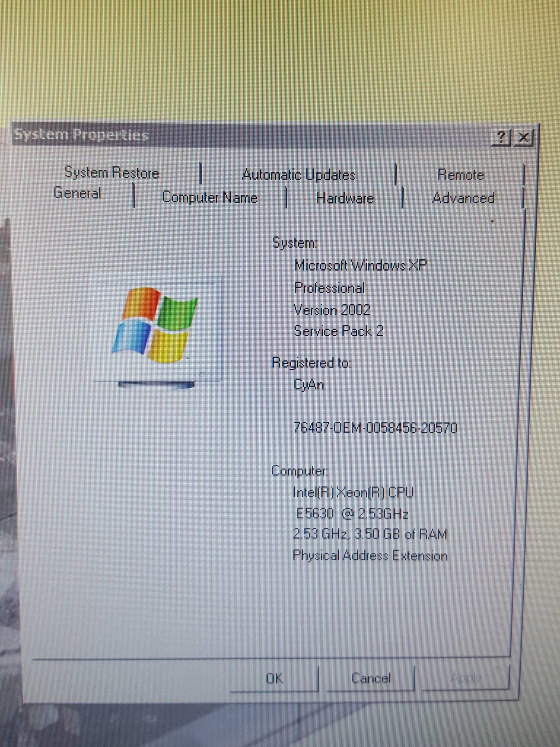Screen dimensions: 560x747
Task: Open the Advanced tab
Action: point(463,198)
